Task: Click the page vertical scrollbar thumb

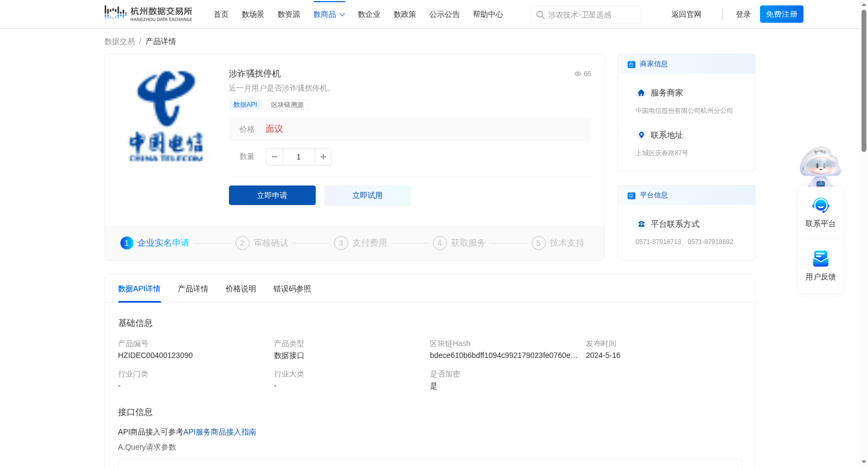Action: click(x=864, y=81)
